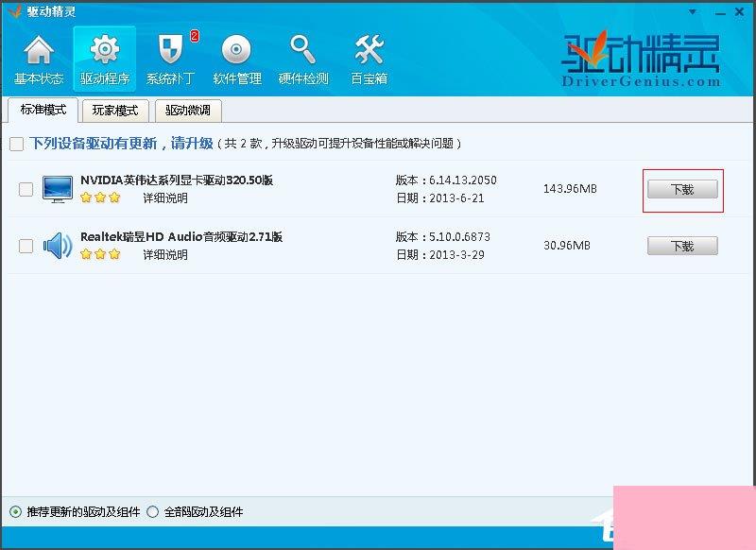Click date text 2013-3-29
Image resolution: width=756 pixels, height=550 pixels.
click(456, 254)
